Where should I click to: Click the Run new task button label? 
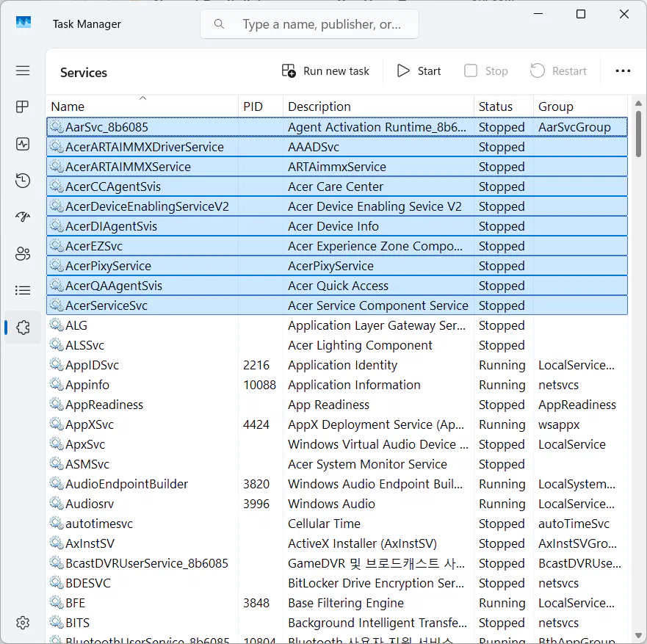[336, 71]
